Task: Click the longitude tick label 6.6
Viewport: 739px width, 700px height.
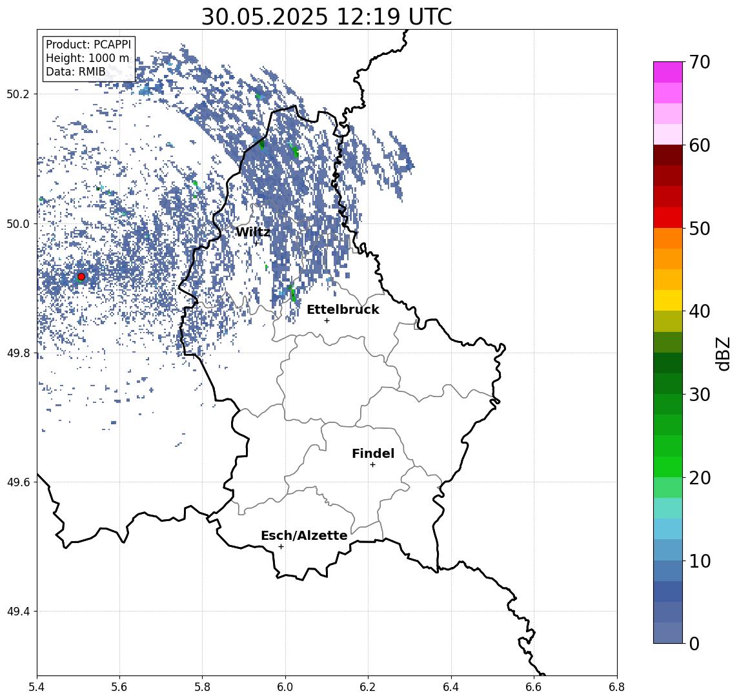Action: [x=534, y=687]
